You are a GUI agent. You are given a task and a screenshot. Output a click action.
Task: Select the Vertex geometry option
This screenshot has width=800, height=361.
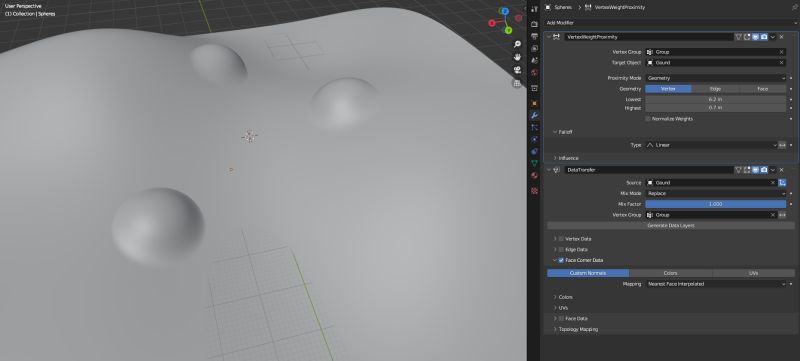[x=668, y=89]
